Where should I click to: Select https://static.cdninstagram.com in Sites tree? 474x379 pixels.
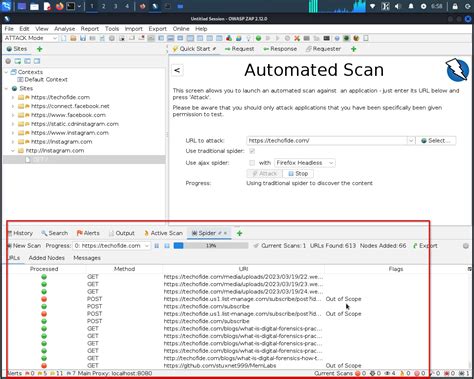click(x=75, y=124)
